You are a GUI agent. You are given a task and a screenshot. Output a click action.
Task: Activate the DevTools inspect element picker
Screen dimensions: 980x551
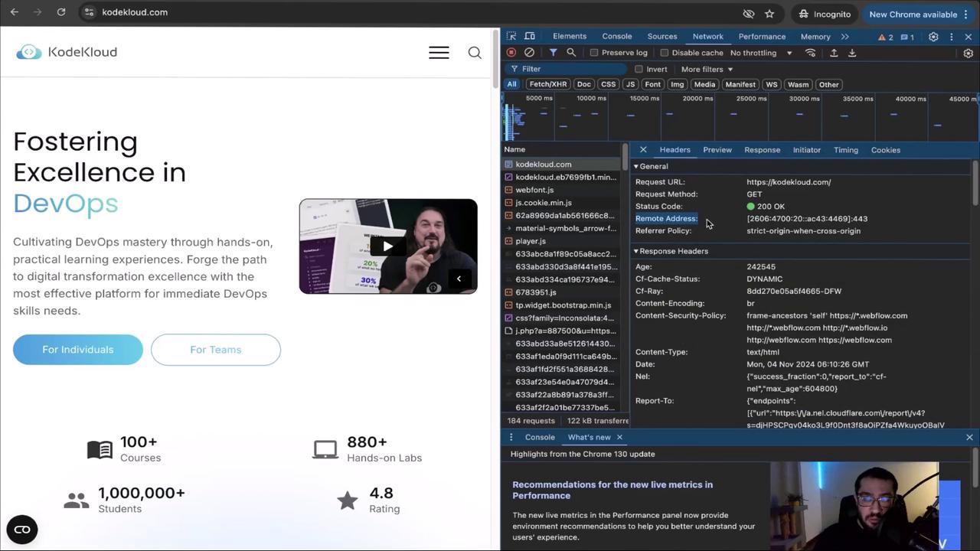(x=511, y=37)
